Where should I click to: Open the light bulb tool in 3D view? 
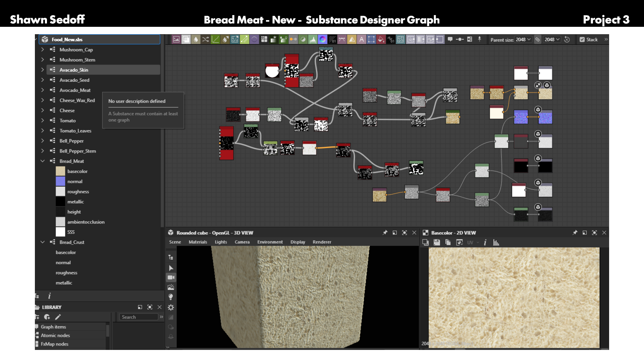[171, 297]
